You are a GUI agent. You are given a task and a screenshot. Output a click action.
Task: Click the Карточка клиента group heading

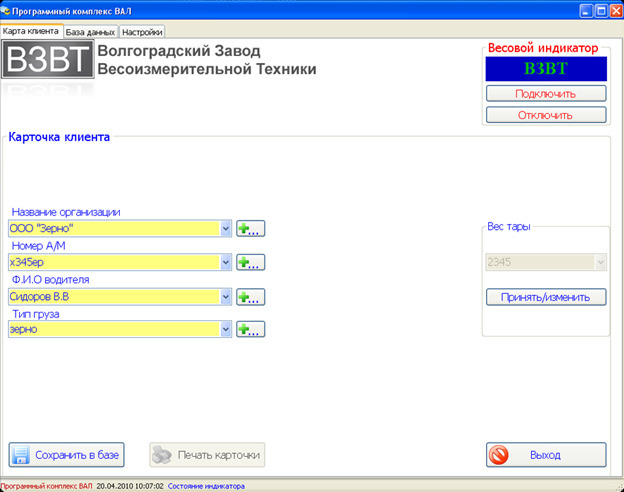pos(59,137)
